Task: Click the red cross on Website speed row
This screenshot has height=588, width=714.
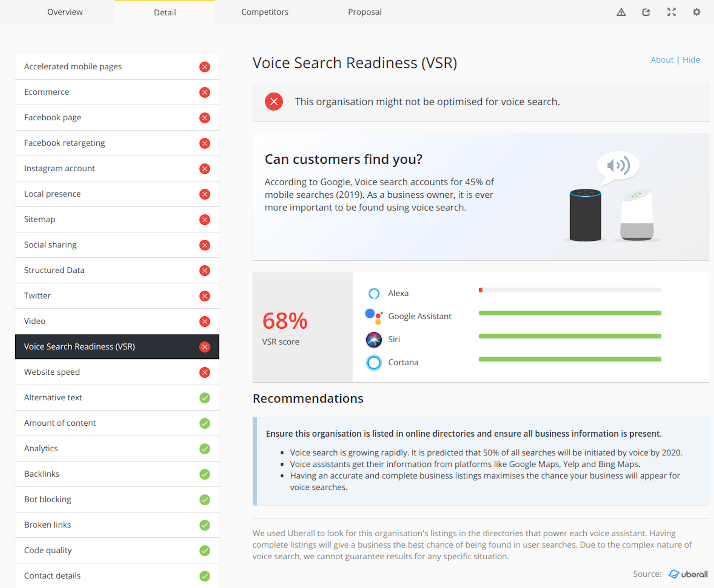Action: coord(205,372)
